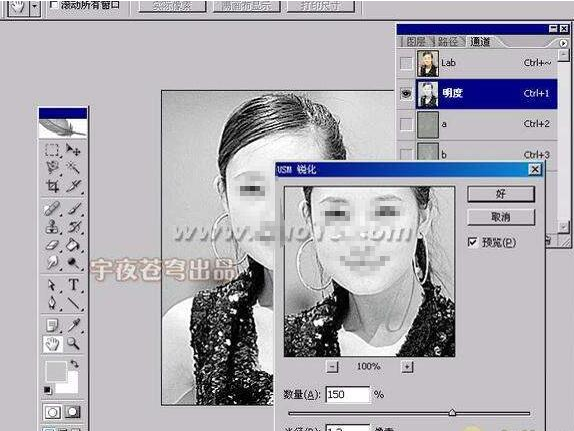Zoom out the USM preview with minus

point(332,367)
